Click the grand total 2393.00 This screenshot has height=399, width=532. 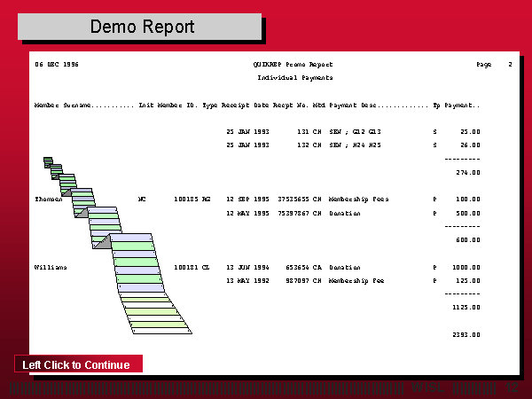pos(465,334)
